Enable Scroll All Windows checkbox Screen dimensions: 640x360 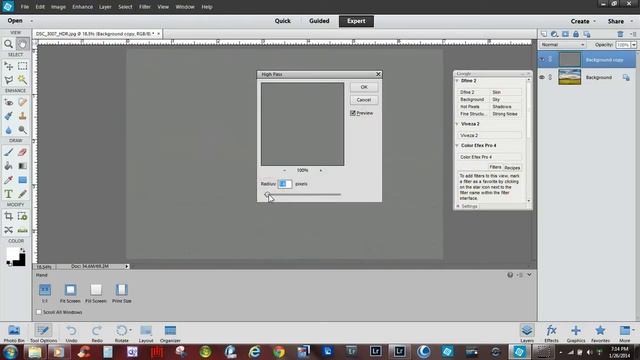point(39,312)
